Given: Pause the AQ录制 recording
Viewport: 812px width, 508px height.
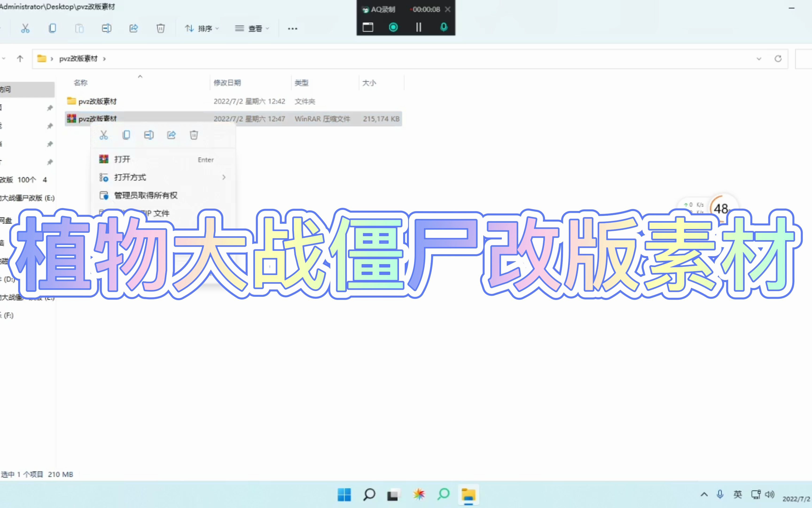Looking at the screenshot, I should (418, 27).
